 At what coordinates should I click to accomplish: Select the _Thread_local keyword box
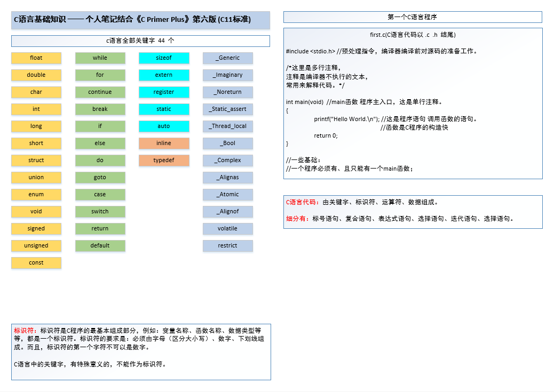pos(228,126)
